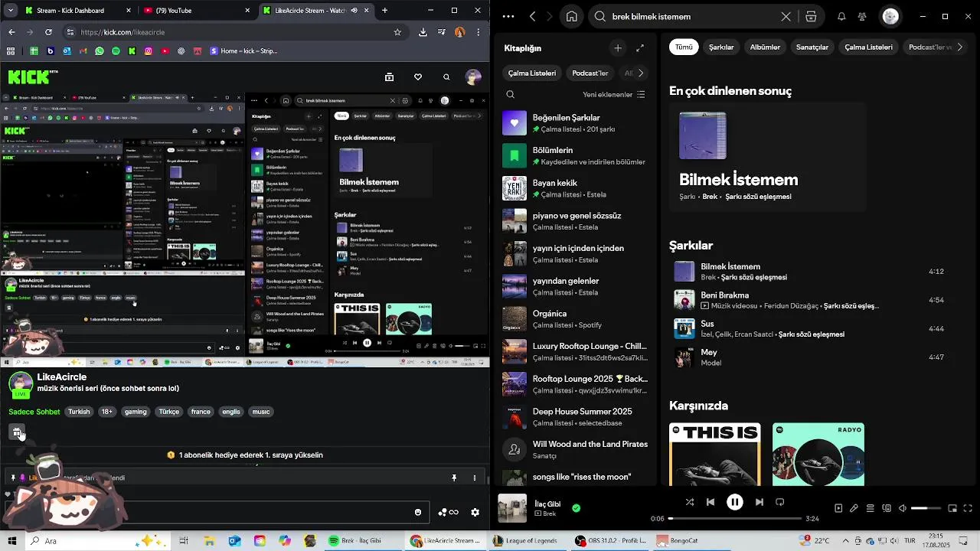The width and height of the screenshot is (980, 551).
Task: Filter library by Çalma Listeleri
Action: tap(532, 73)
